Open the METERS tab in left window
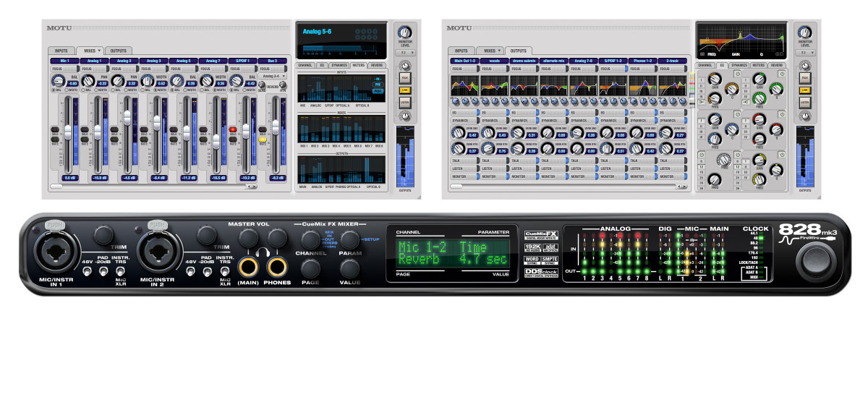This screenshot has width=868, height=402. point(358,65)
